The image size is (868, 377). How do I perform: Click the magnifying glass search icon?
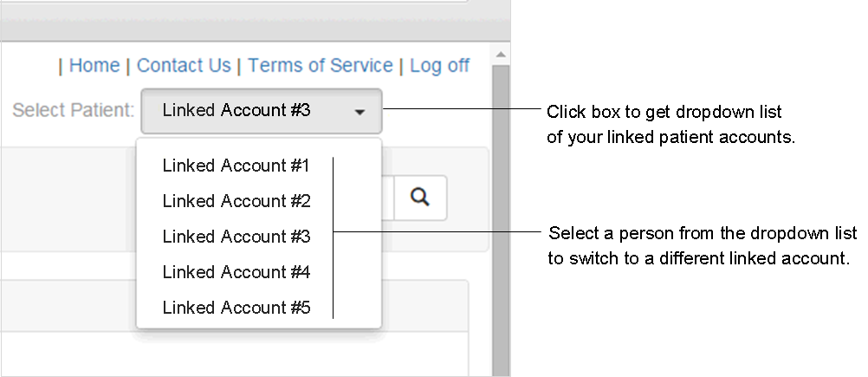420,198
